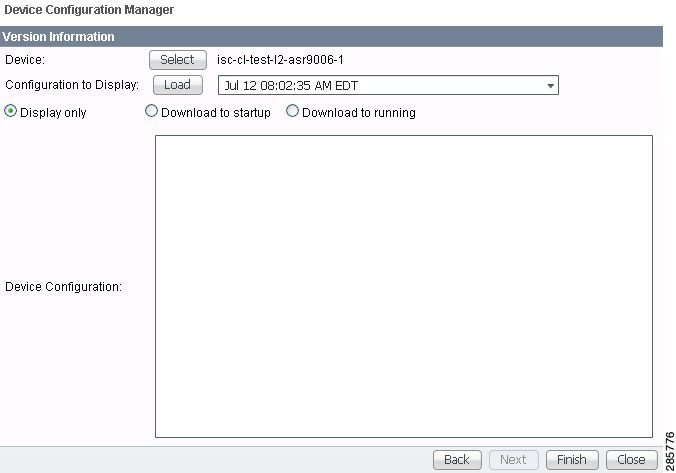Click inside the Device Configuration text area
This screenshot has width=676, height=473.
coord(403,286)
